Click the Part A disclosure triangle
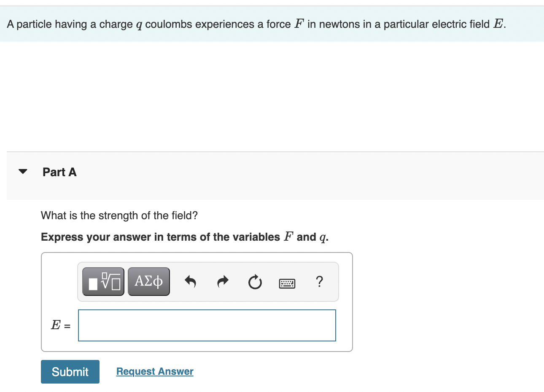 pyautogui.click(x=23, y=171)
